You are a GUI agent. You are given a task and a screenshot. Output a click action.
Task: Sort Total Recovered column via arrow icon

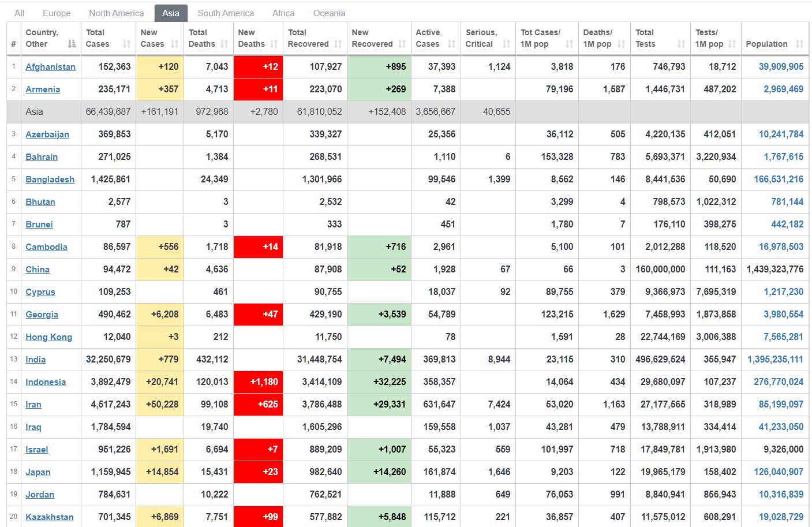pyautogui.click(x=338, y=44)
